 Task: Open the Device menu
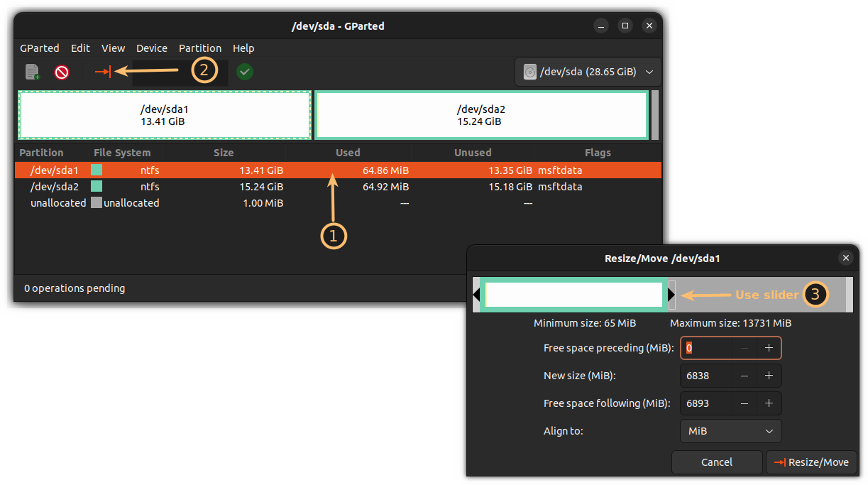(x=151, y=48)
